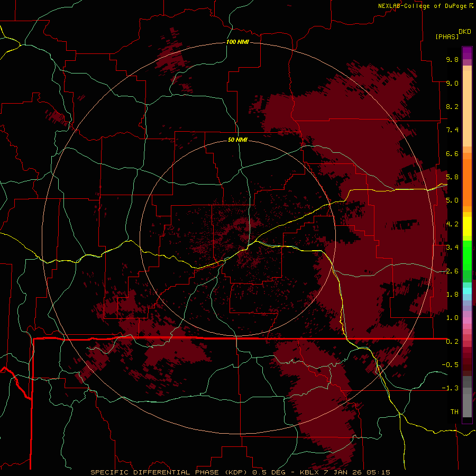Pick the pink band of the color bar
The height and width of the screenshot is (476, 476).
(467, 321)
